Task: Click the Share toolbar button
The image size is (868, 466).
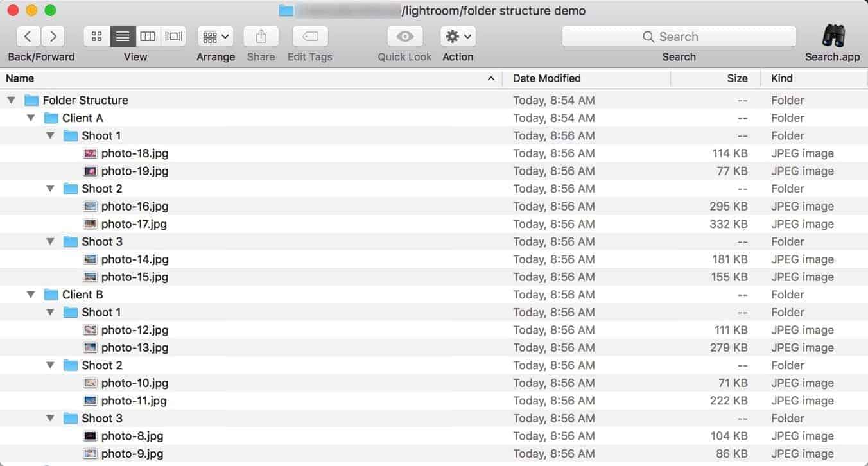Action: point(261,37)
